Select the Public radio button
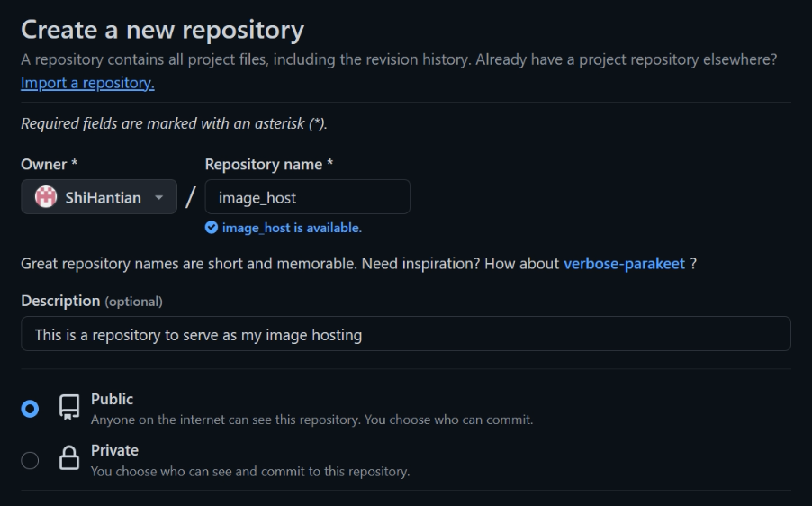The height and width of the screenshot is (506, 812). 31,409
